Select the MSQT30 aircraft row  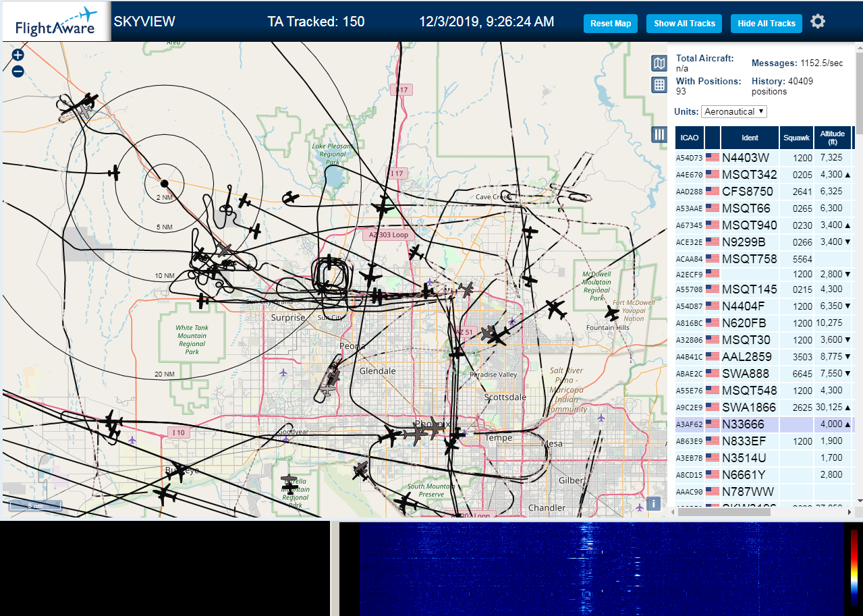764,340
